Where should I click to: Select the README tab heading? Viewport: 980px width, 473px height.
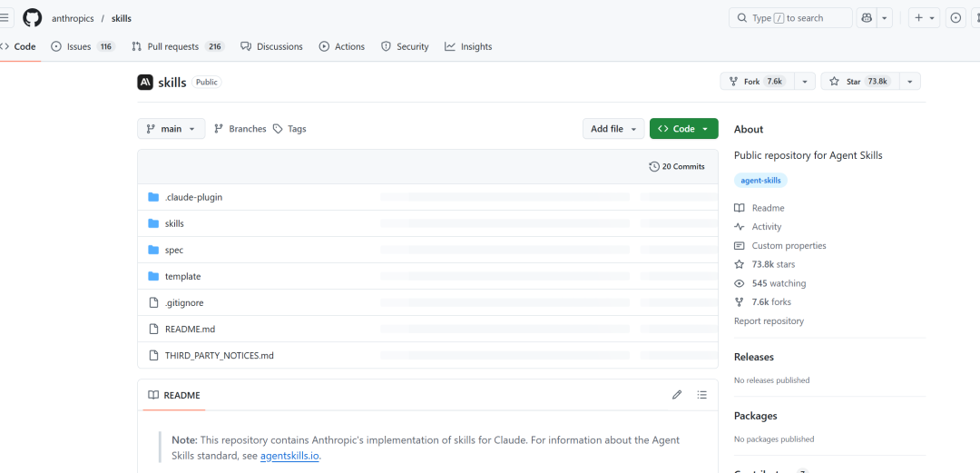(173, 396)
